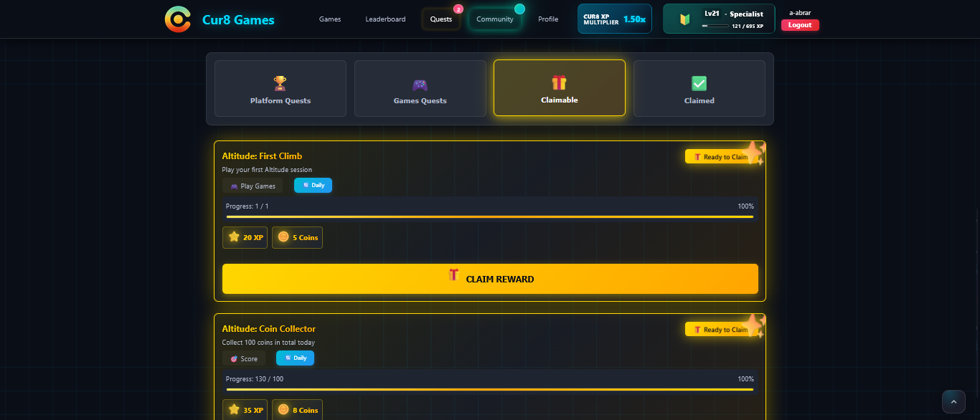Screen dimensions: 980x420
Task: Open the Games menu item
Action: click(x=330, y=19)
